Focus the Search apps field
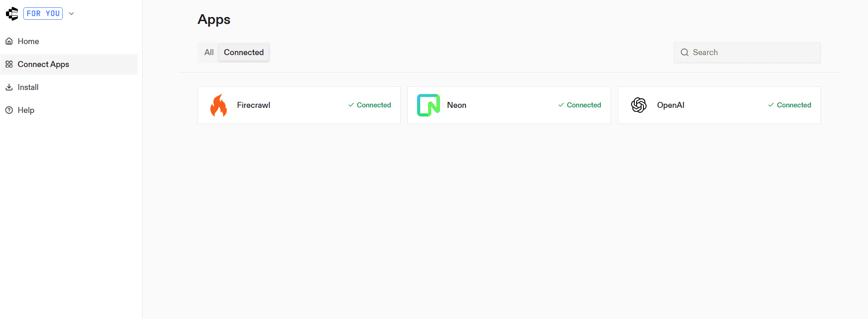 (x=747, y=52)
